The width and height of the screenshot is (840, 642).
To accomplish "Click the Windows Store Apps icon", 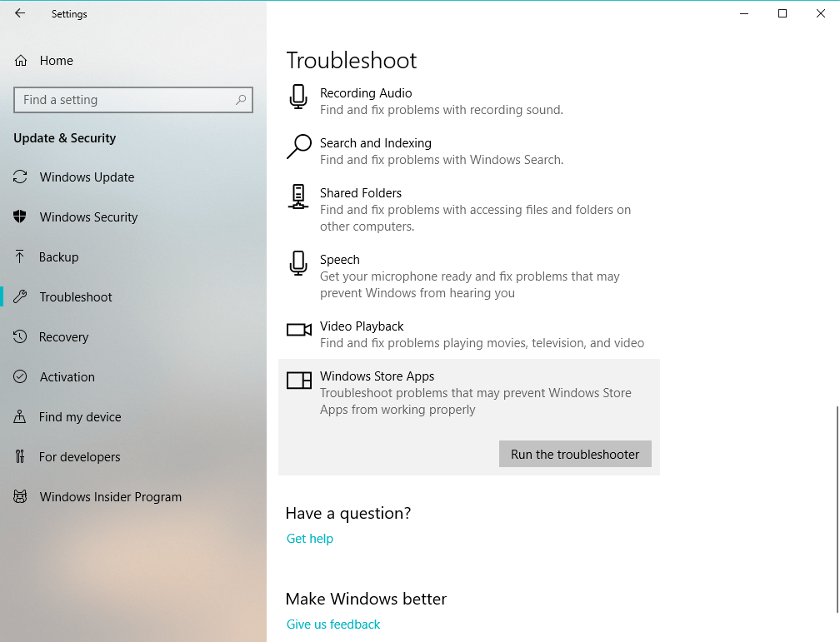I will pos(299,381).
